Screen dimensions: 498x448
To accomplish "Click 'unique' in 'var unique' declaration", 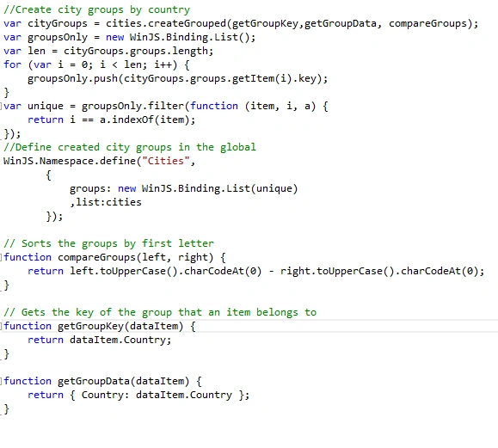I will 46,106.
